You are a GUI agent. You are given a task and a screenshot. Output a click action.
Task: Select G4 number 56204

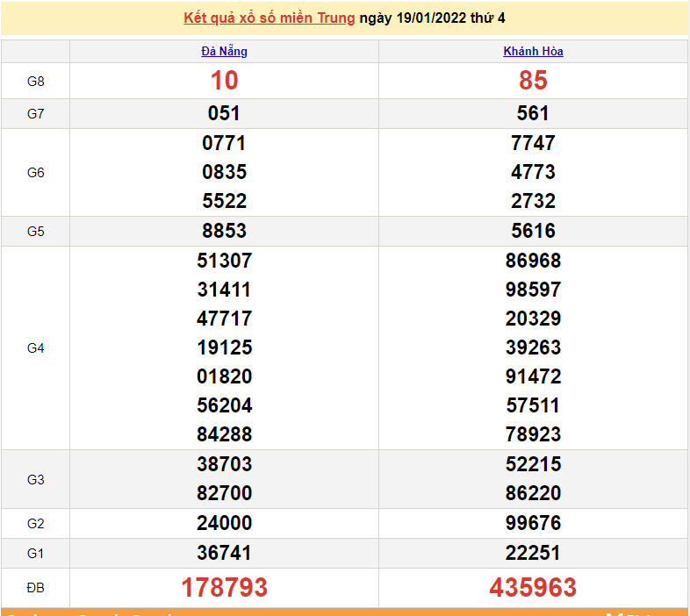click(x=225, y=405)
